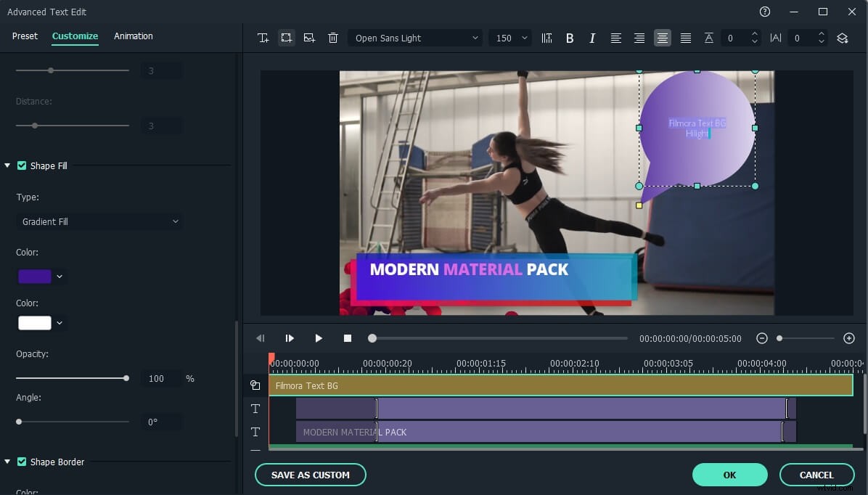Click the text spacing settings icon

click(x=546, y=38)
